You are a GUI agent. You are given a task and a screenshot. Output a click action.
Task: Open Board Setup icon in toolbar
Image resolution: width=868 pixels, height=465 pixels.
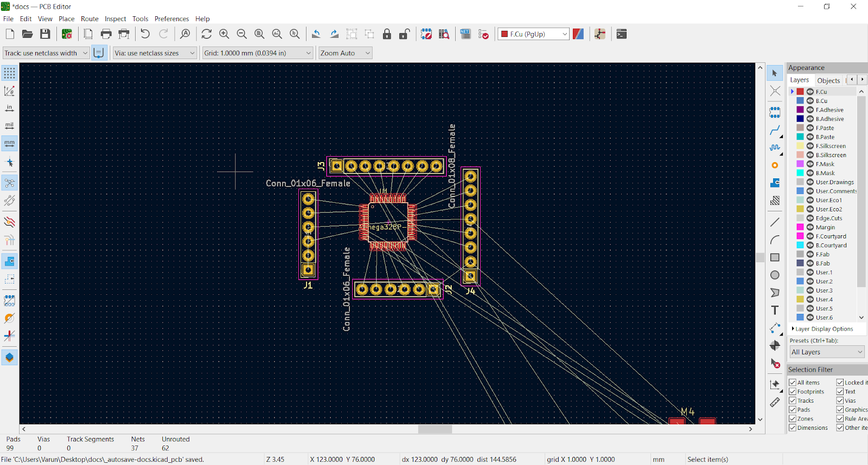[x=67, y=34]
